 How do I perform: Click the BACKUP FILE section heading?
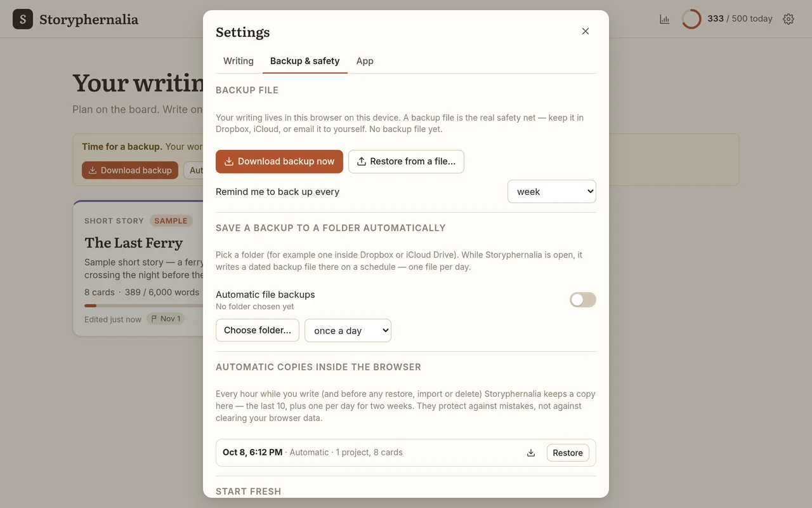(247, 90)
